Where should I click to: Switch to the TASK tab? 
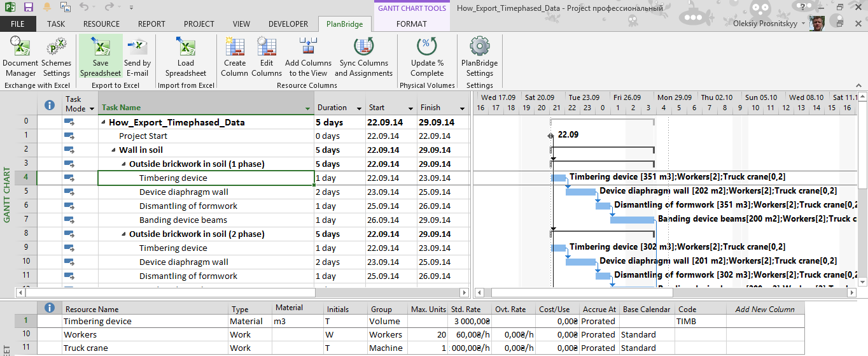(x=56, y=24)
